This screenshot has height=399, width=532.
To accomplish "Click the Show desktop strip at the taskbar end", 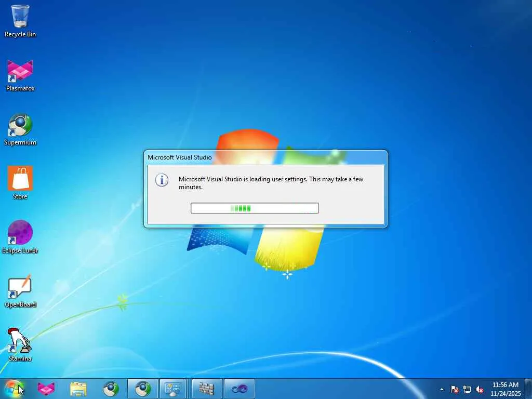I will 528,389.
